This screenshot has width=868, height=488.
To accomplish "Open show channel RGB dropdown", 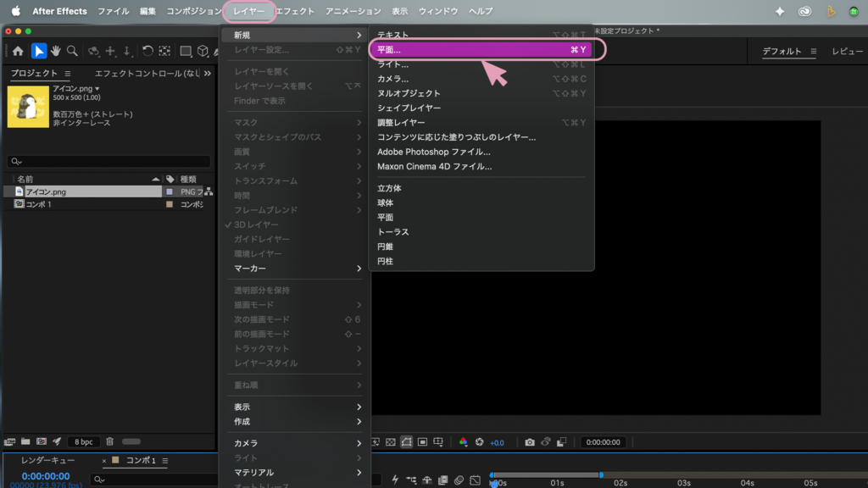I will coord(464,442).
